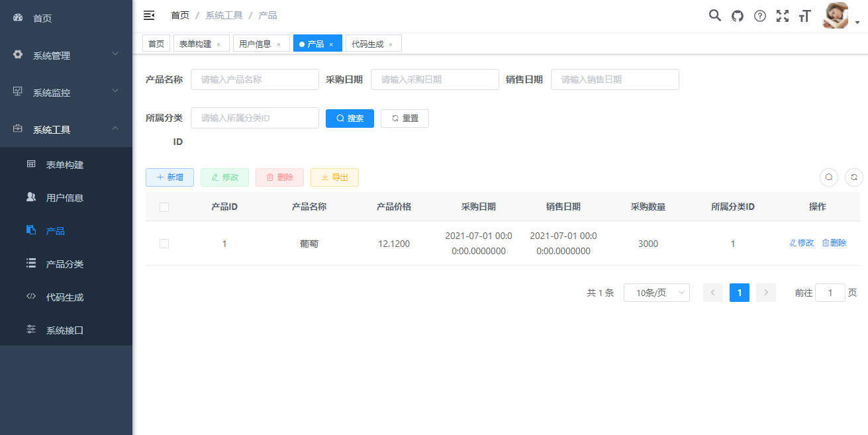The image size is (868, 435).
Task: Open the top bar search icon
Action: click(x=715, y=16)
